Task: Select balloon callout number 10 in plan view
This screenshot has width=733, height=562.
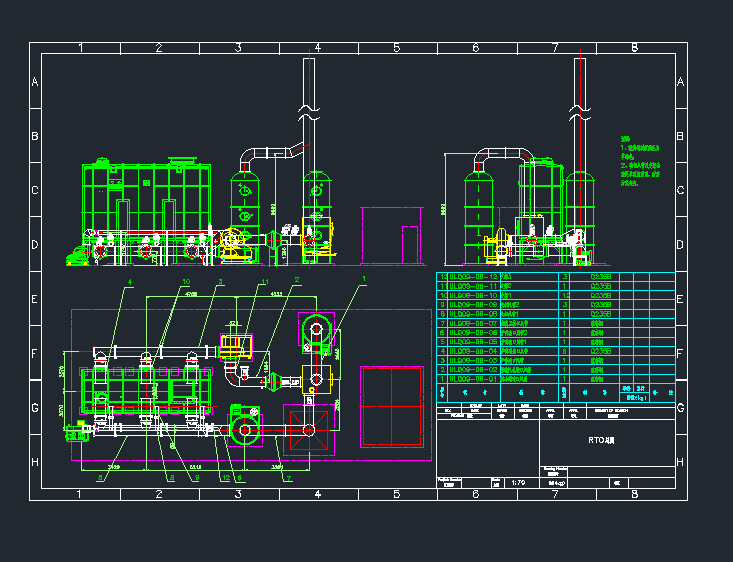Action: click(186, 283)
